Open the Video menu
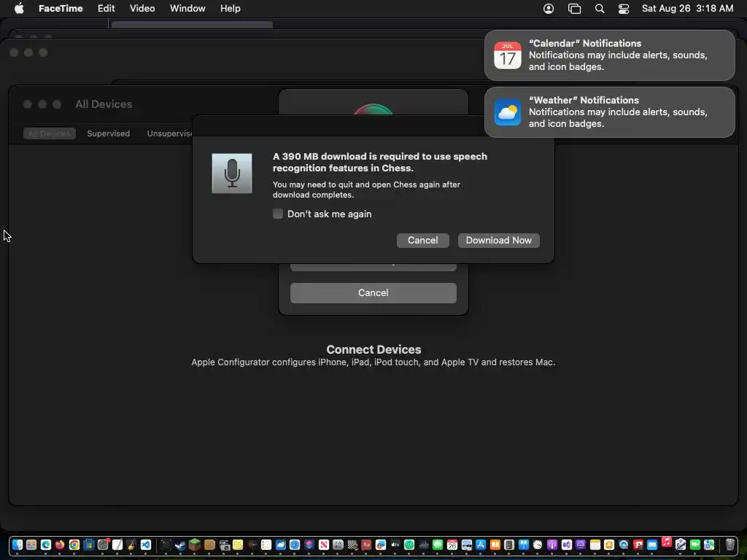Viewport: 747px width, 560px height. (142, 9)
